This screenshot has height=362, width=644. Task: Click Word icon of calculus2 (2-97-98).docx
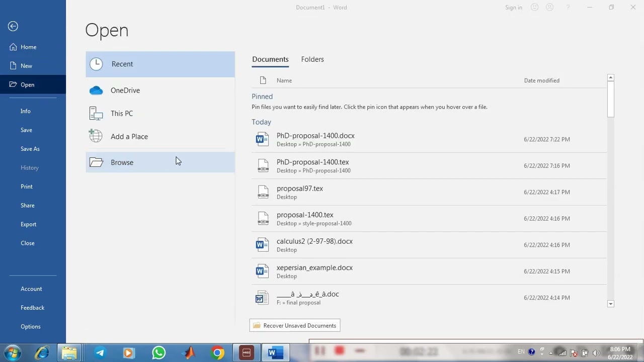262,245
